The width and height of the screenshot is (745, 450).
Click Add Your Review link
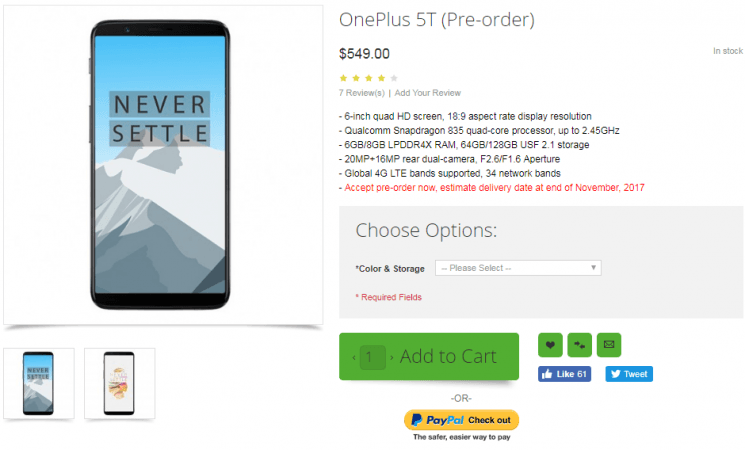tap(428, 93)
